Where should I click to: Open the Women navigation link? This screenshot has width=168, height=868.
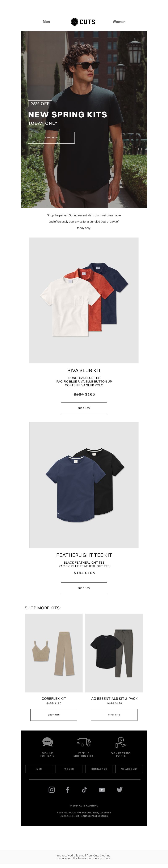coord(119,22)
